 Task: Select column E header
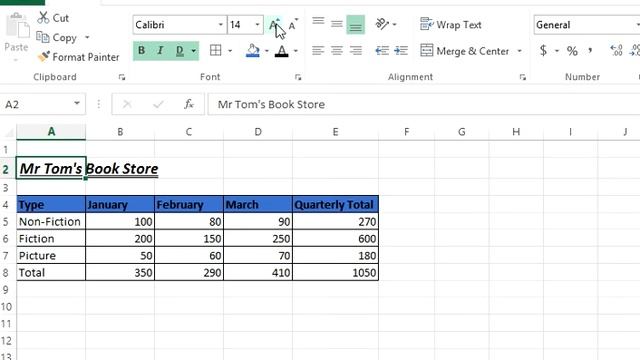point(335,132)
